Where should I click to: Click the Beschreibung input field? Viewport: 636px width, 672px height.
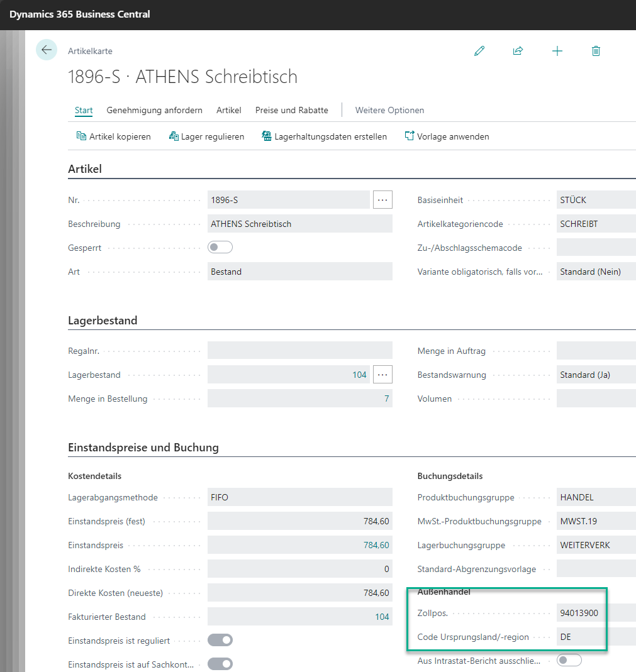(x=299, y=224)
